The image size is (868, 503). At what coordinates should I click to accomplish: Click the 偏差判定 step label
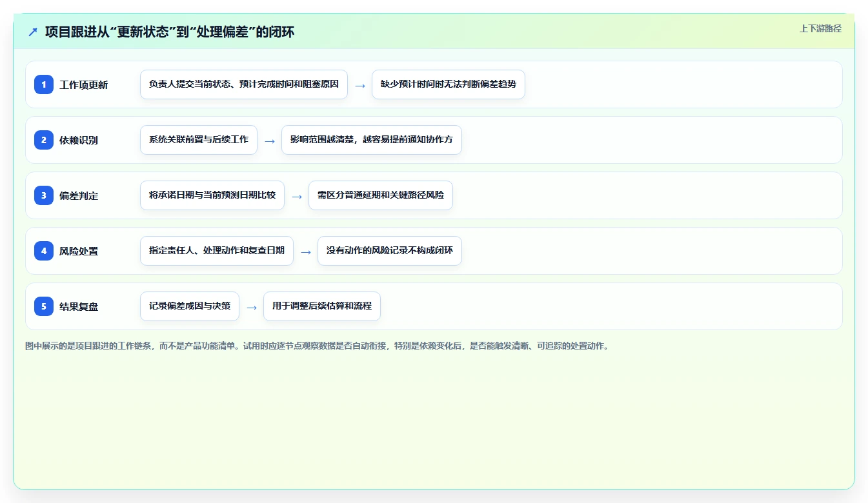pos(79,196)
